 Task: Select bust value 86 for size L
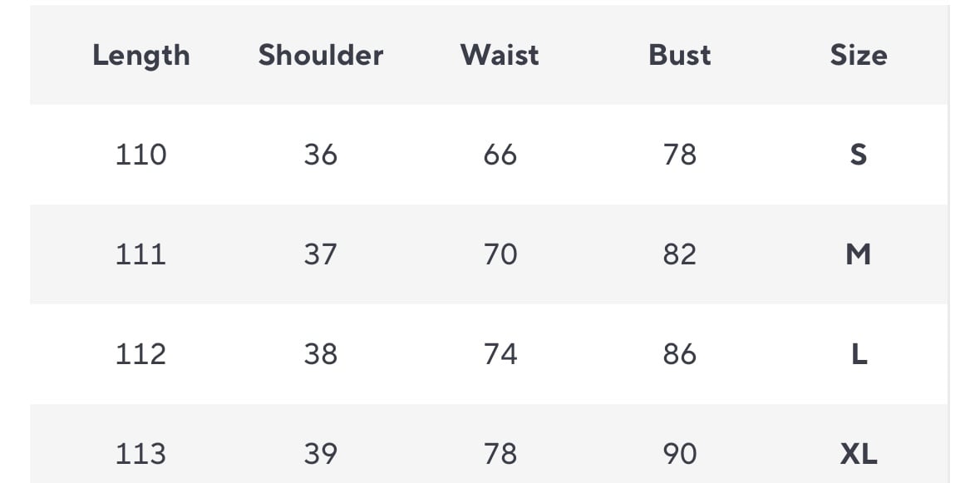pyautogui.click(x=679, y=354)
